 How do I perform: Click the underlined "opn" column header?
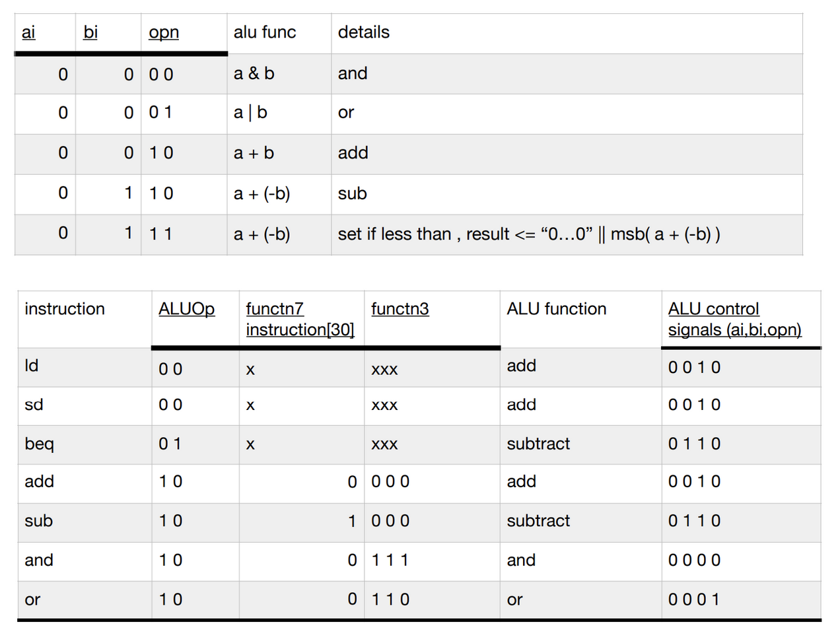[164, 32]
